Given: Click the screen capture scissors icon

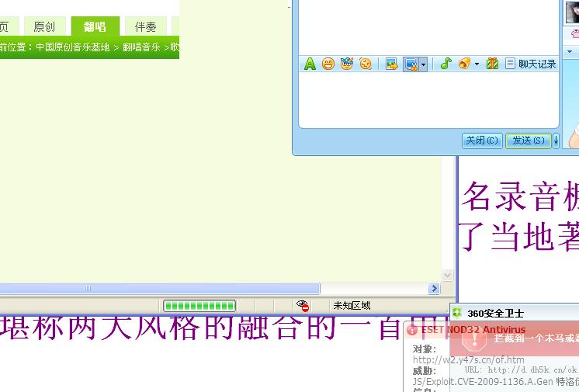Looking at the screenshot, I should [411, 64].
